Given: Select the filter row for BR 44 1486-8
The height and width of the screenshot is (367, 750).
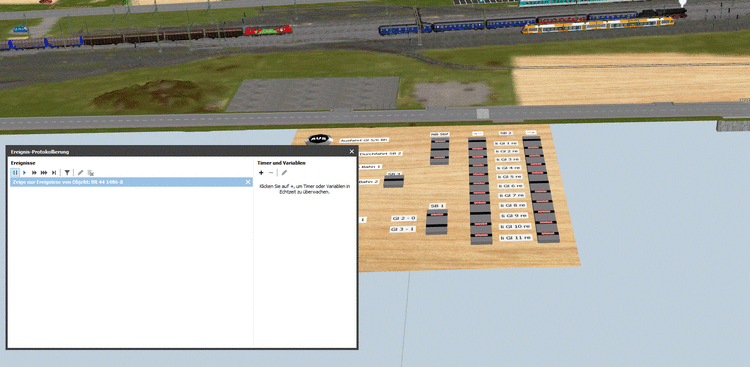Looking at the screenshot, I should [131, 182].
